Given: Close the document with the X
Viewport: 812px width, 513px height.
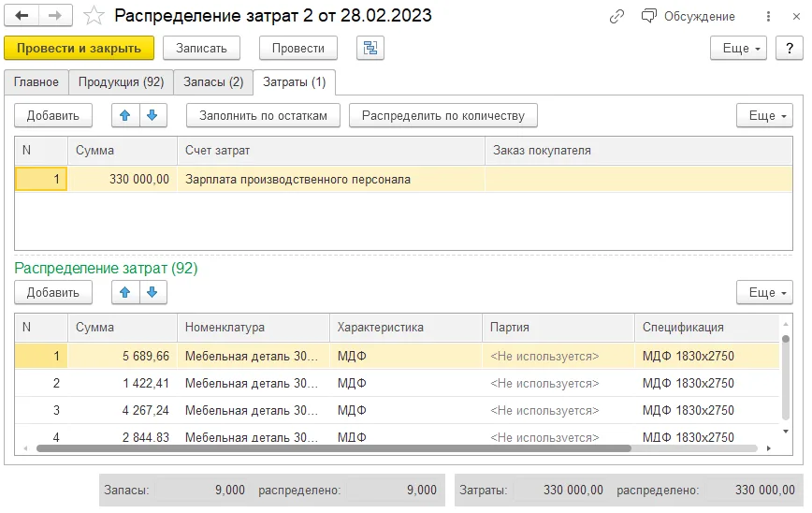Looking at the screenshot, I should [x=796, y=17].
